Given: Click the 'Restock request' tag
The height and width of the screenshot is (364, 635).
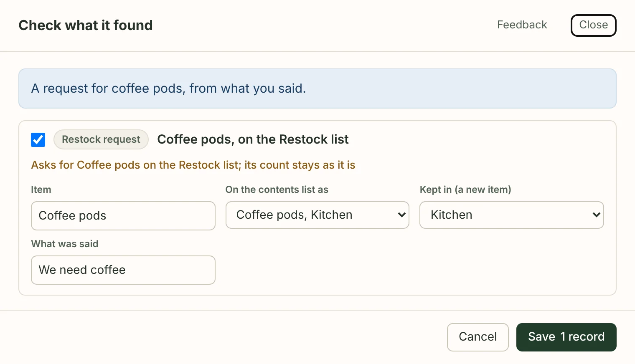Looking at the screenshot, I should coord(101,139).
